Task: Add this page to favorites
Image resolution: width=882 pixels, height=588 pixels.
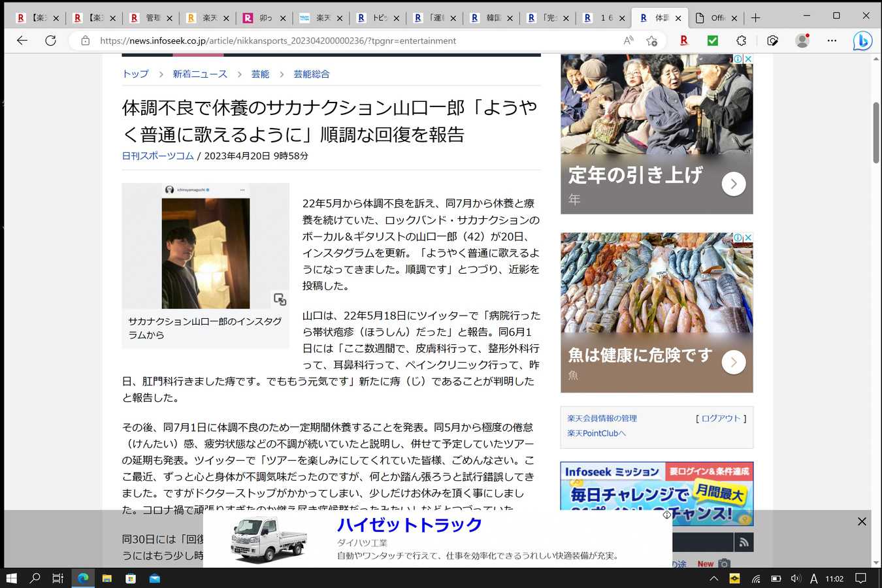Action: coord(651,41)
